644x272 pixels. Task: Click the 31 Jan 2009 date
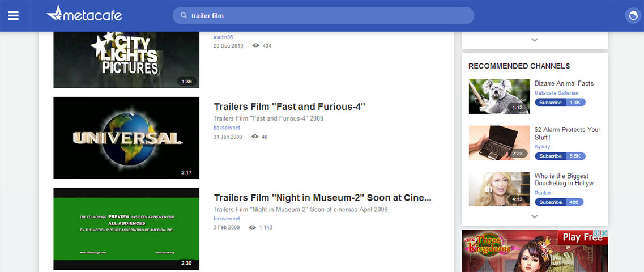coord(228,137)
